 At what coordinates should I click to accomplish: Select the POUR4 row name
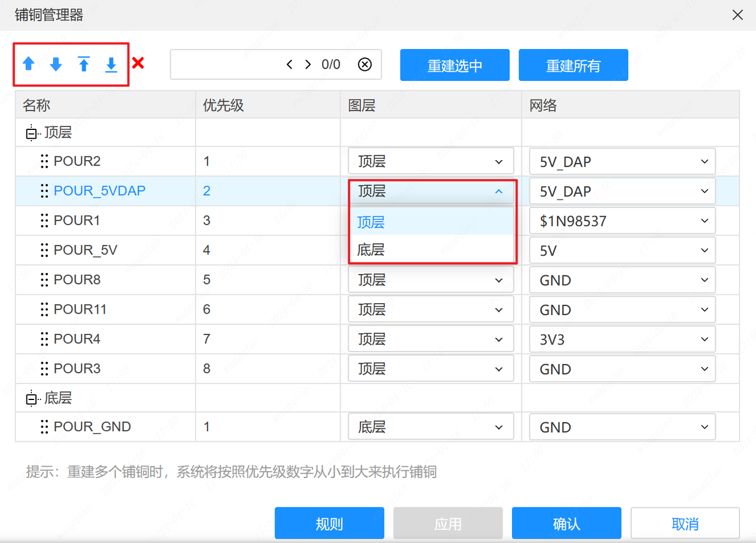(x=77, y=339)
